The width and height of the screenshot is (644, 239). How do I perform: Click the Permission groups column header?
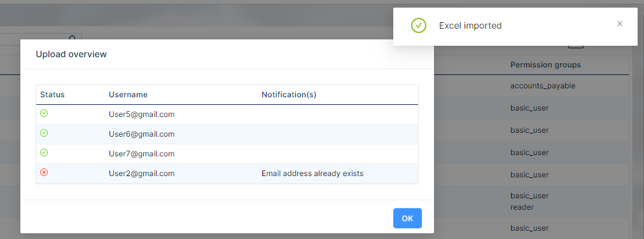545,65
